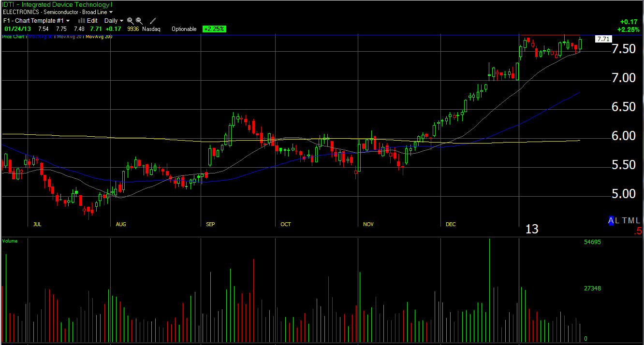Click the JUL month marker on the time axis
Screen dimensions: 644x345
(37, 224)
